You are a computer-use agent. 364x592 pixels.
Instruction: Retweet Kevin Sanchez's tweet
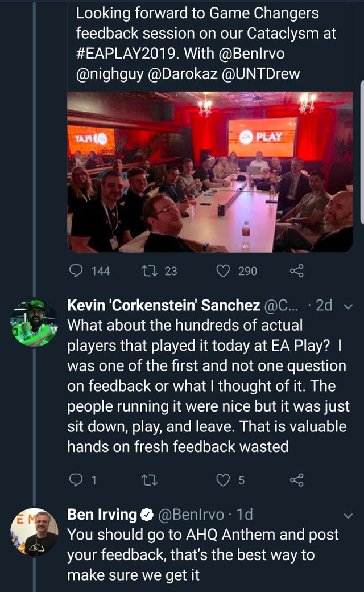click(150, 480)
